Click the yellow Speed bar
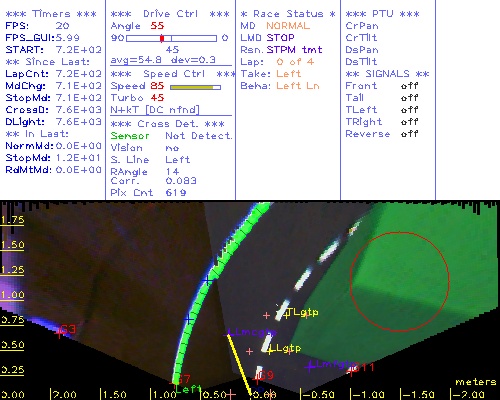Image resolution: width=500 pixels, height=400 pixels. [x=195, y=87]
